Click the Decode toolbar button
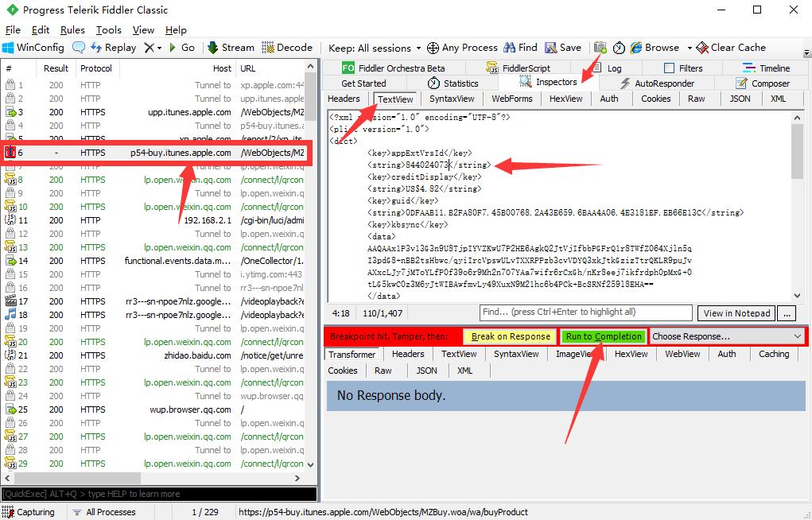The width and height of the screenshot is (812, 520). (x=287, y=48)
